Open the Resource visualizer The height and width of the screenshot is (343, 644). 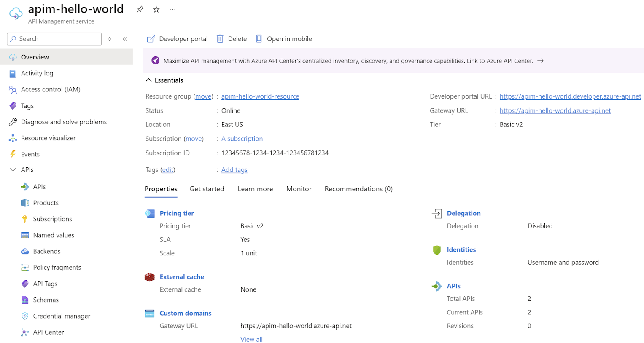coord(48,138)
